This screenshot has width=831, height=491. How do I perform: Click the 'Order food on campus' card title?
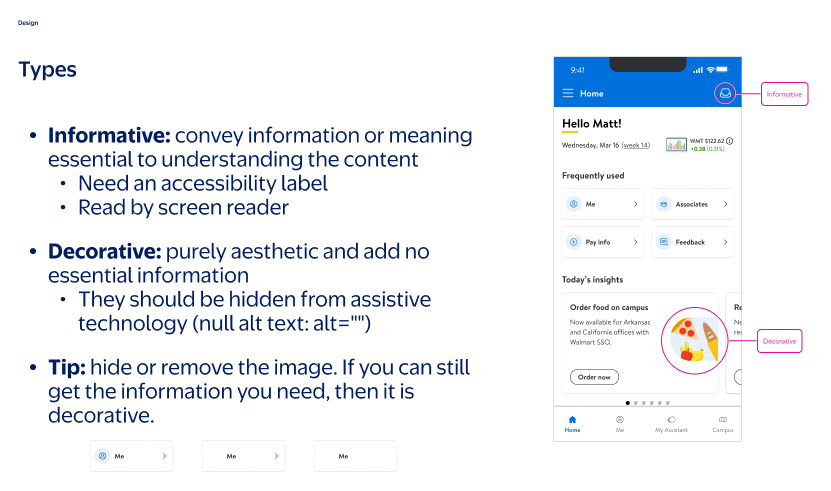click(609, 308)
